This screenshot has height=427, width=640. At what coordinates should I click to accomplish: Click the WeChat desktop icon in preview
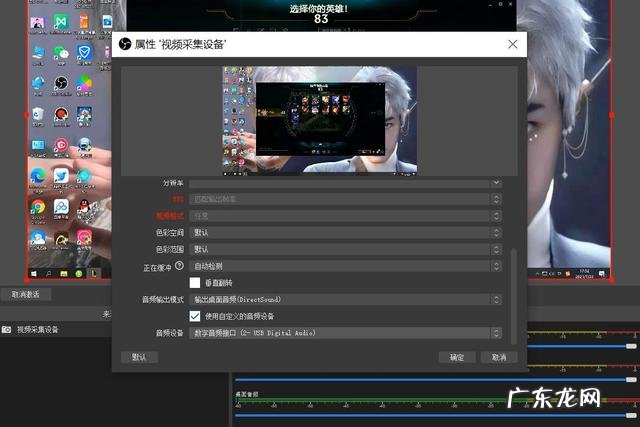[x=61, y=53]
